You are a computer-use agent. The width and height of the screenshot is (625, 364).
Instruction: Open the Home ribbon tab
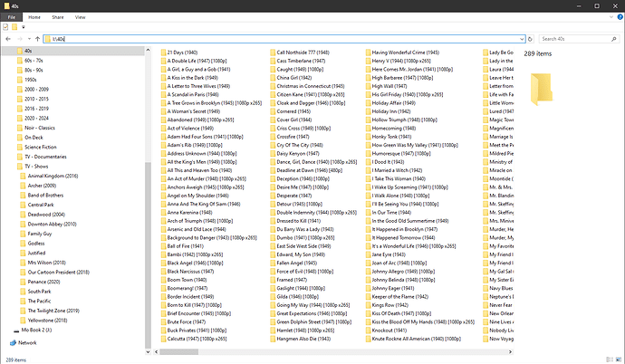click(x=34, y=17)
